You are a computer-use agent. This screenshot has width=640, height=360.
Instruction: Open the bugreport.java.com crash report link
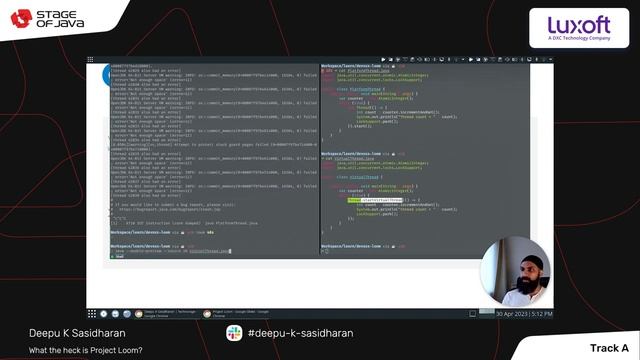click(169, 209)
